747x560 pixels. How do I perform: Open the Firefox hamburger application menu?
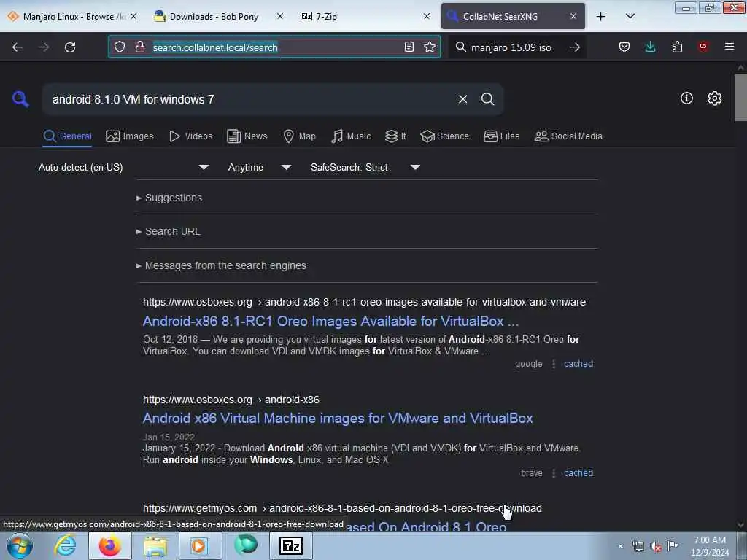[729, 47]
